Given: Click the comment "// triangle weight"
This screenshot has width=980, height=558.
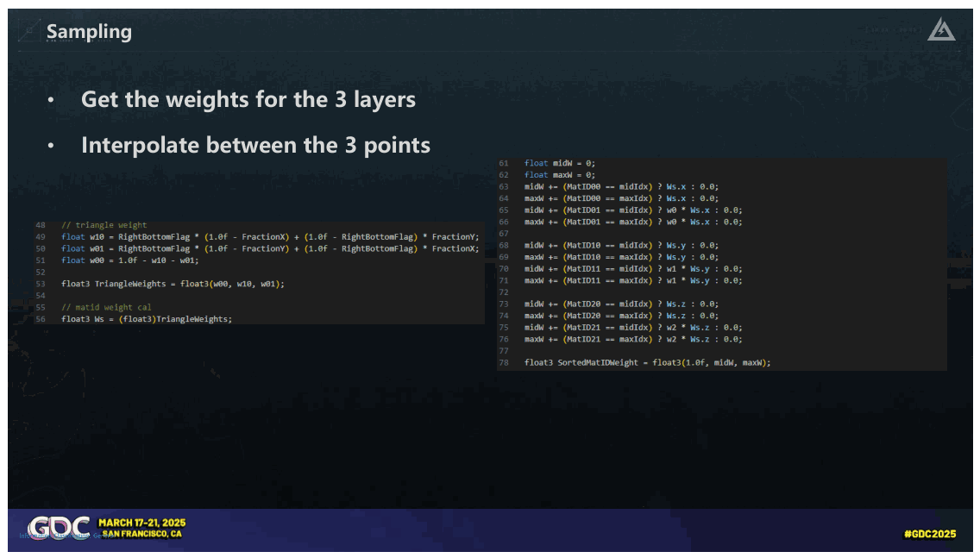Looking at the screenshot, I should pos(104,225).
